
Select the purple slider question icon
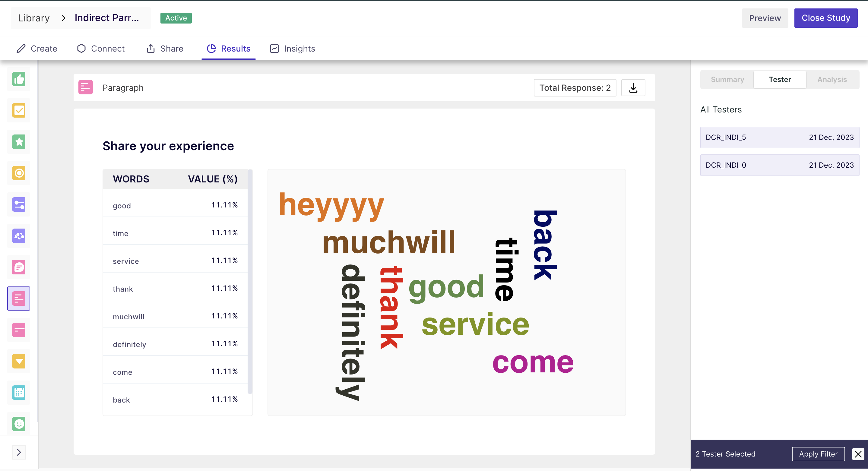coord(19,204)
